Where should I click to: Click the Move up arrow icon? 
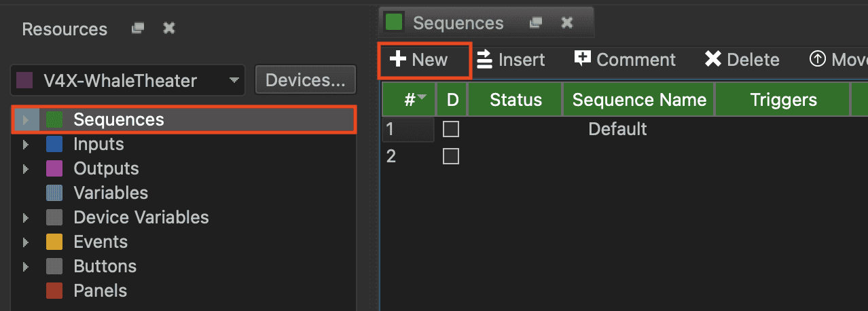(x=817, y=60)
